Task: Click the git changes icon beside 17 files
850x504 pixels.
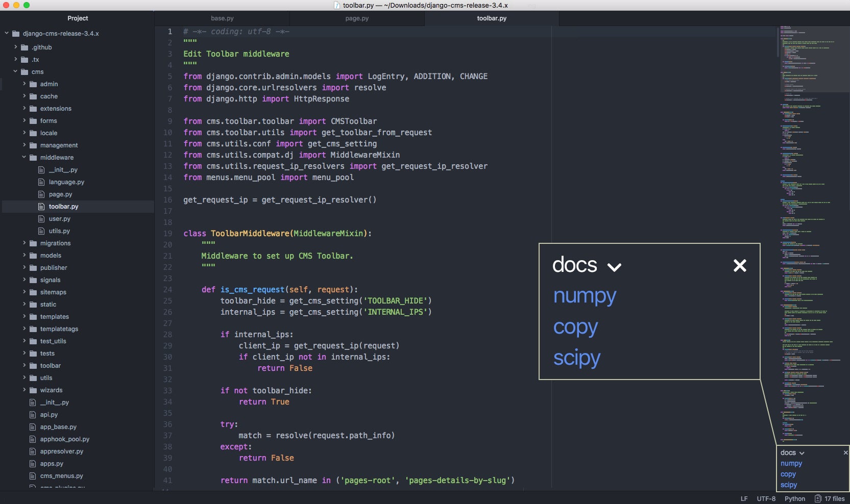Action: coord(818,498)
